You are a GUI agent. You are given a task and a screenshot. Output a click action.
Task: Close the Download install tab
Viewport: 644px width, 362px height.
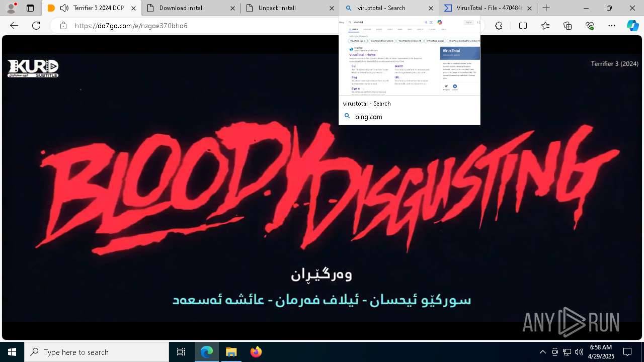(x=232, y=8)
